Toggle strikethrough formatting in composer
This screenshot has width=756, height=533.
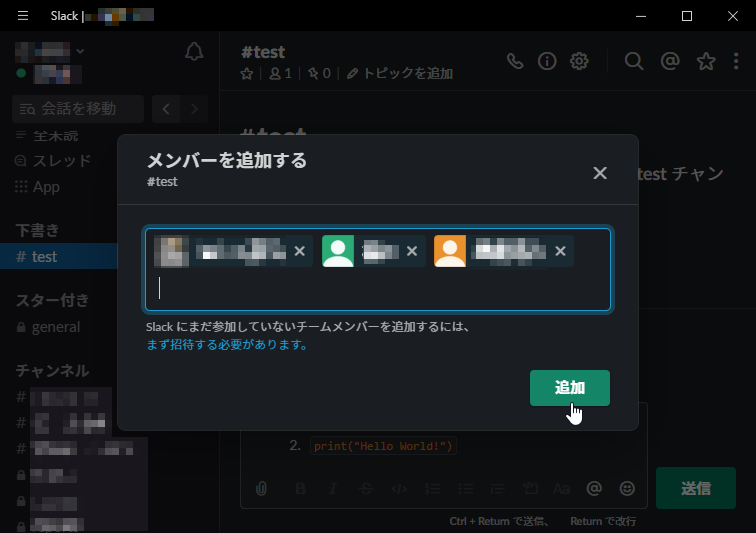point(366,489)
